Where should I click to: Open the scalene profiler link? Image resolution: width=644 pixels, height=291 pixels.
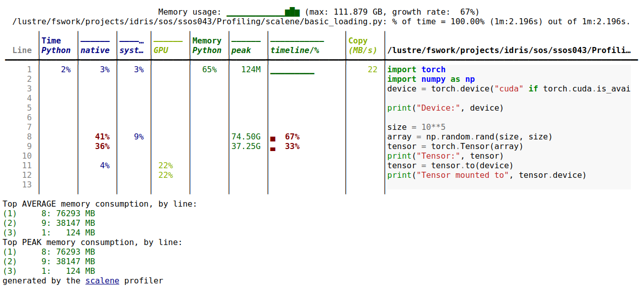pyautogui.click(x=102, y=280)
